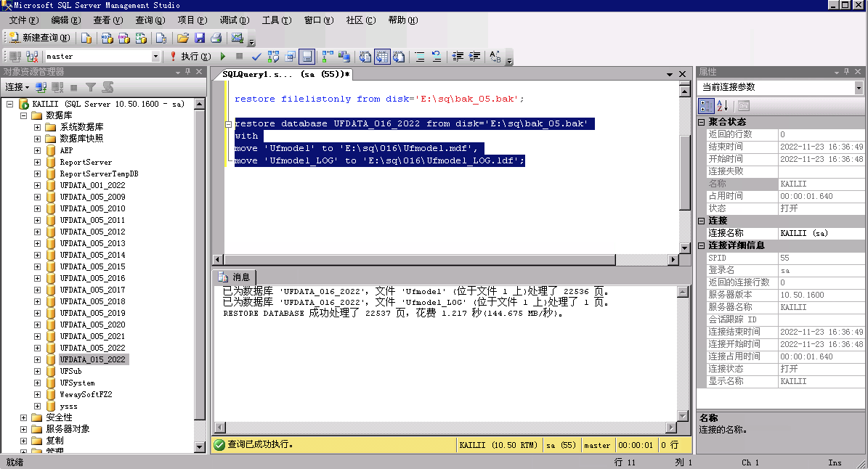Uncomment the selected lines
The width and height of the screenshot is (868, 469).
point(437,57)
